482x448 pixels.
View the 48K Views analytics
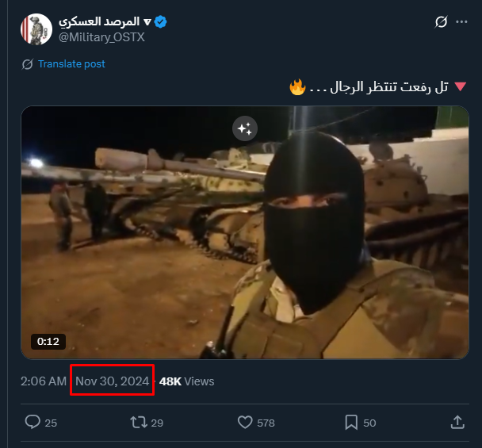point(187,381)
